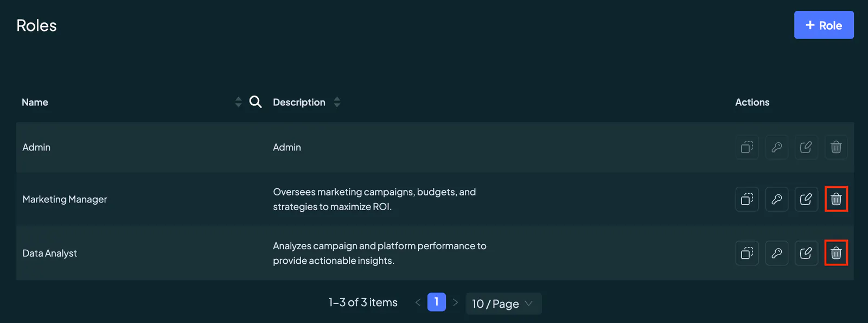Click the Admin description cell
868x323 pixels.
287,147
